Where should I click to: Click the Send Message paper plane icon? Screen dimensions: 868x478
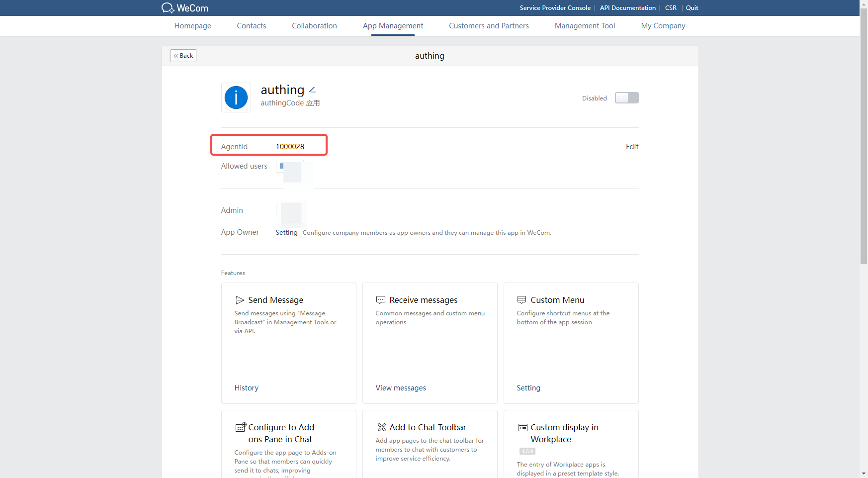pos(240,300)
